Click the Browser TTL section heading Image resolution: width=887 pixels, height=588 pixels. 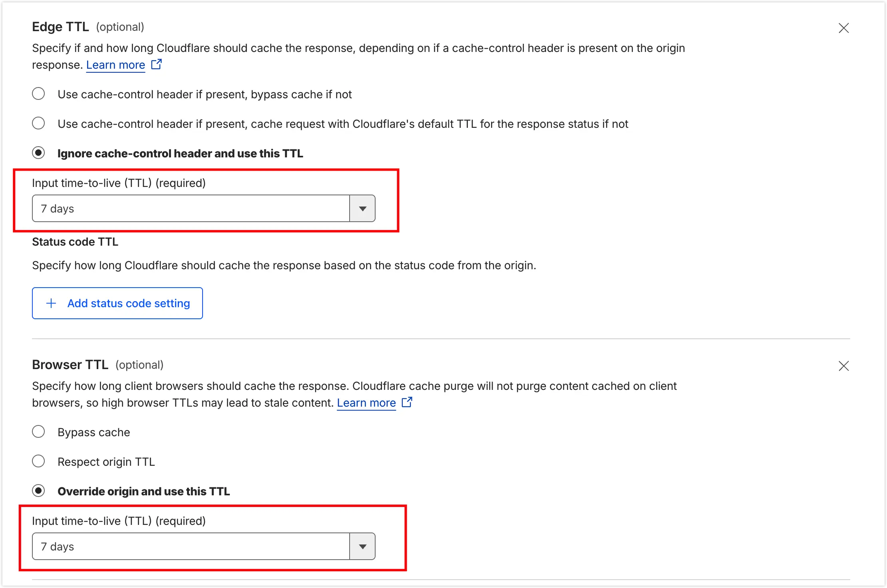pos(70,365)
